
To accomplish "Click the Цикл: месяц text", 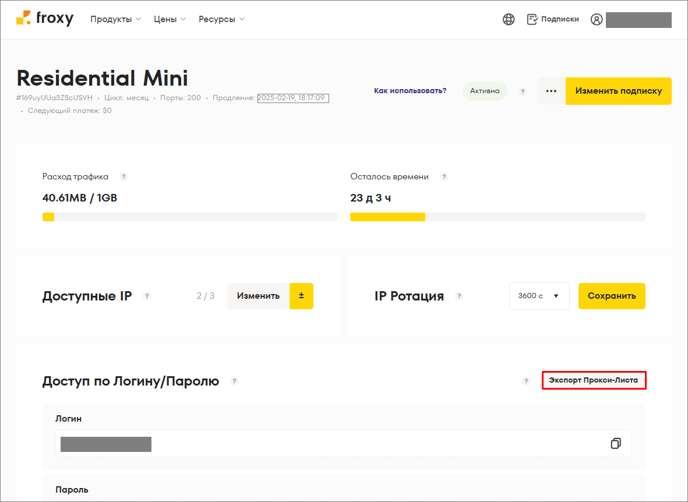I will [126, 97].
